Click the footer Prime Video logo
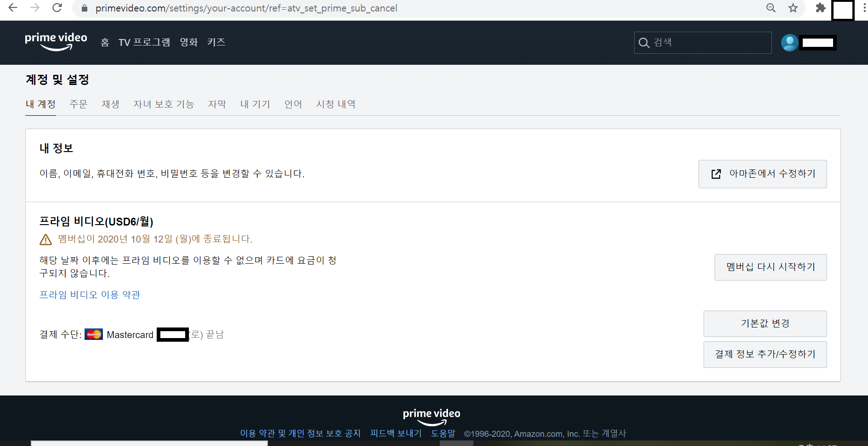This screenshot has height=446, width=868. (x=431, y=417)
